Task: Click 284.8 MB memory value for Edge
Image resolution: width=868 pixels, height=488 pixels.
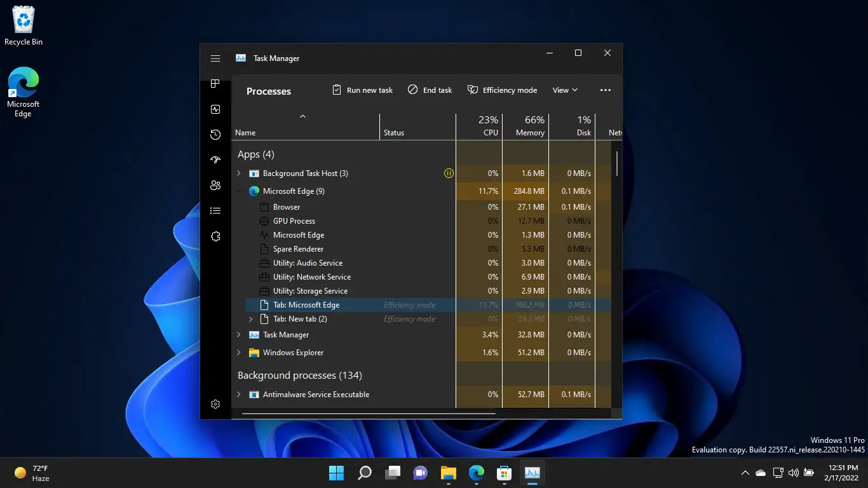Action: pyautogui.click(x=529, y=191)
